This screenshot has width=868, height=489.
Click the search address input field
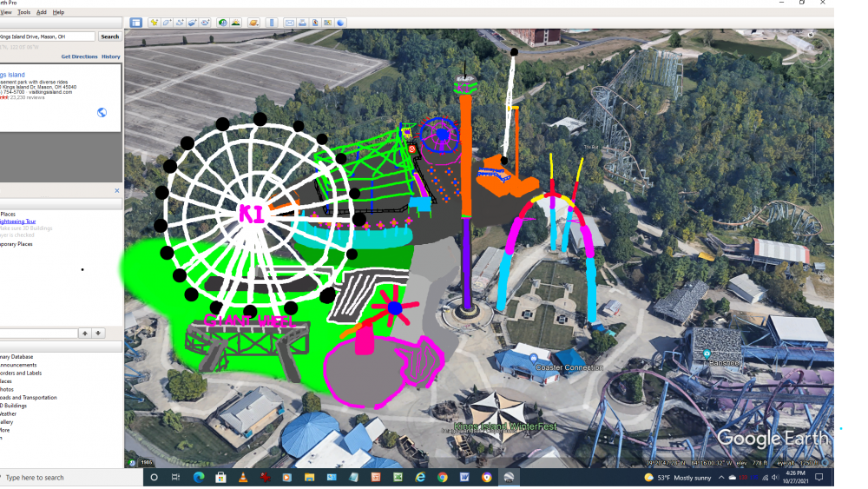[47, 36]
